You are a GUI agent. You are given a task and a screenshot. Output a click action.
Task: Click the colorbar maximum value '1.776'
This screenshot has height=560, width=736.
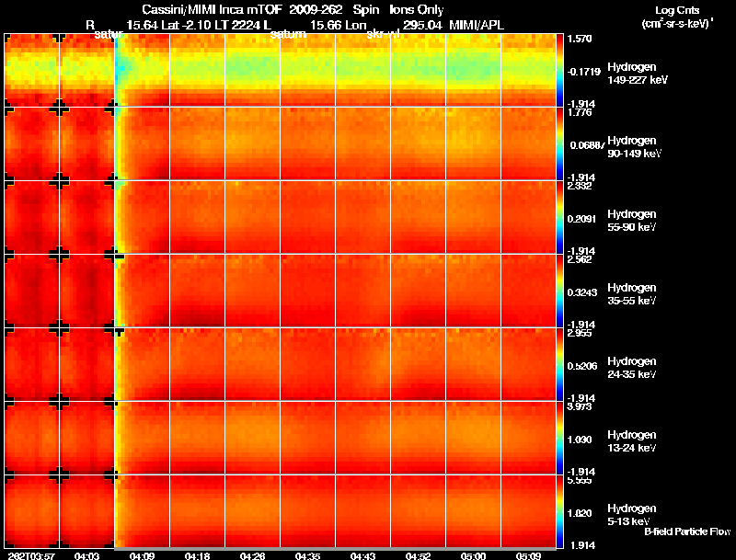[x=581, y=112]
